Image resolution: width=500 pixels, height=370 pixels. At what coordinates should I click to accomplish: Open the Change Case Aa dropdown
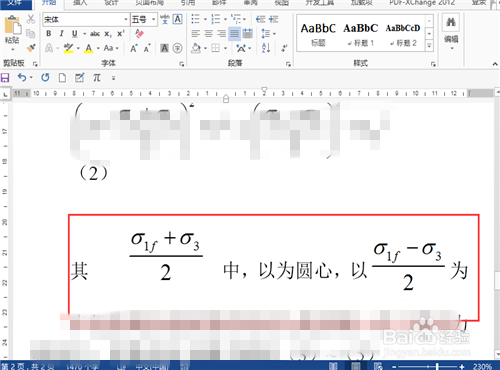click(x=111, y=48)
